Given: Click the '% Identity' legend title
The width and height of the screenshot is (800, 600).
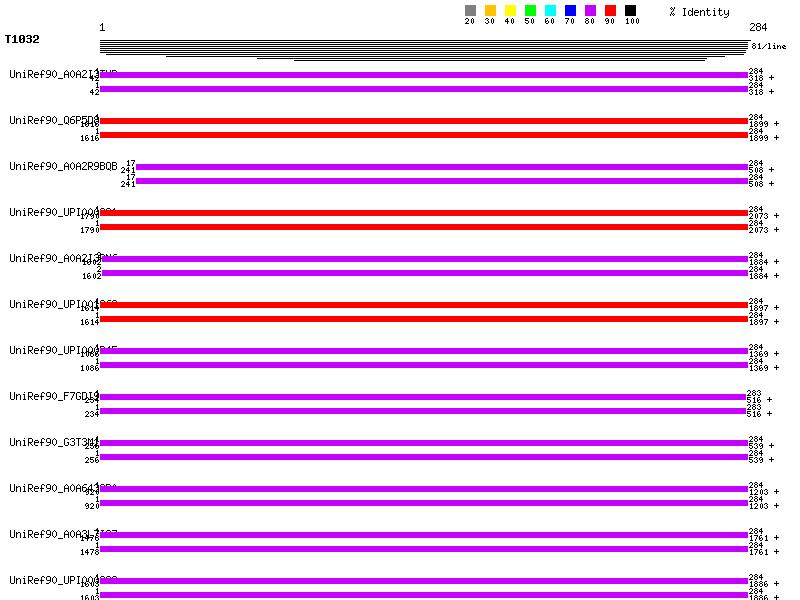Looking at the screenshot, I should click(699, 12).
